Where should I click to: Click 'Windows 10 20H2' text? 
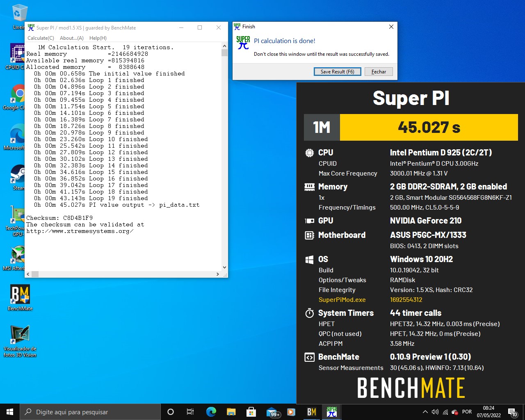point(422,259)
